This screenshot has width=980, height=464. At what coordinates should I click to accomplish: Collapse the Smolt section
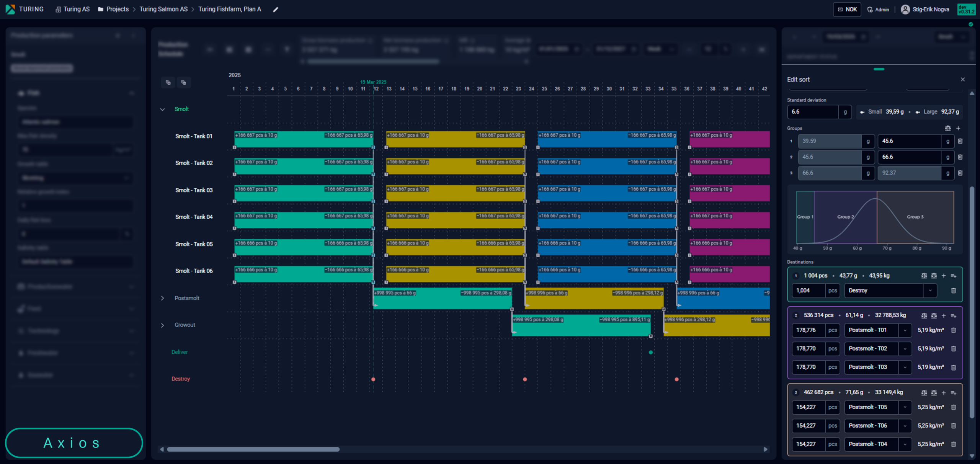click(163, 109)
